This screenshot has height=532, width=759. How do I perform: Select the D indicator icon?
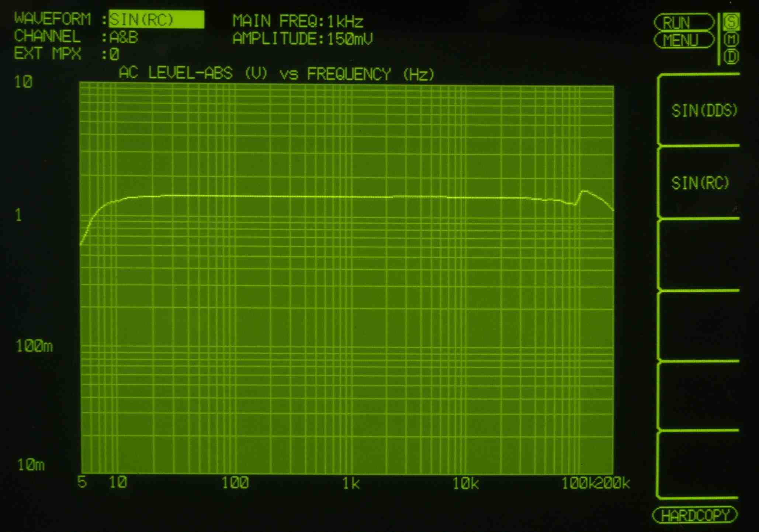point(731,56)
